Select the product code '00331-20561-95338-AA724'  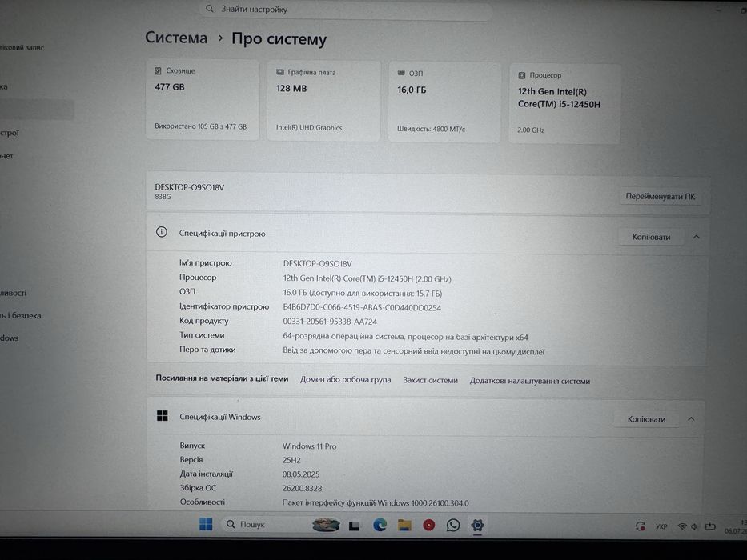330,322
